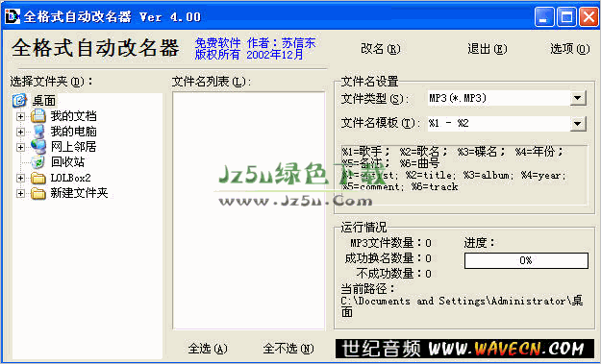Click the 成功换名数量:0 status text
The image size is (601, 364).
388,258
